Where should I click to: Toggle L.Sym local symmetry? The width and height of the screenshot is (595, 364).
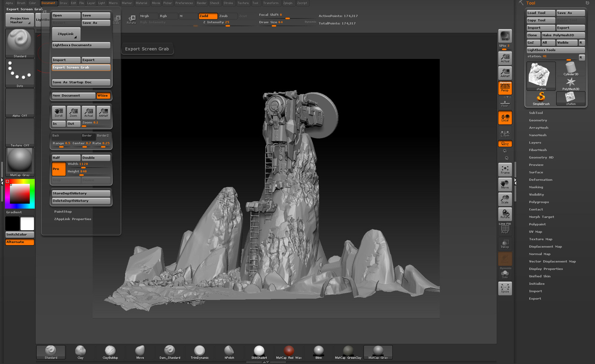coord(505,133)
